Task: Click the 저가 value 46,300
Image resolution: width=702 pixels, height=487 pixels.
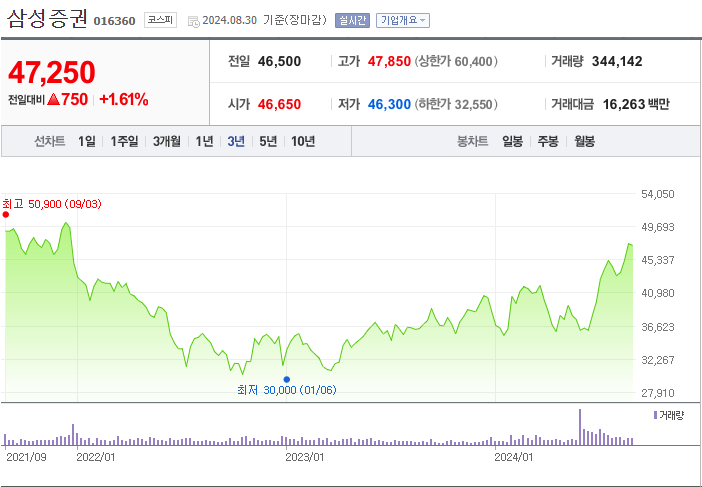Action: click(x=389, y=104)
